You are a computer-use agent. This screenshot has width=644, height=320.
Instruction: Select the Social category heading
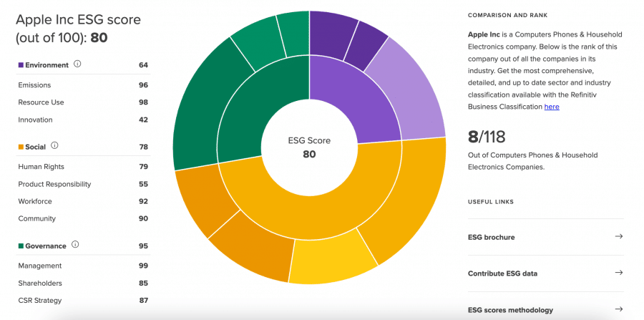pyautogui.click(x=35, y=147)
